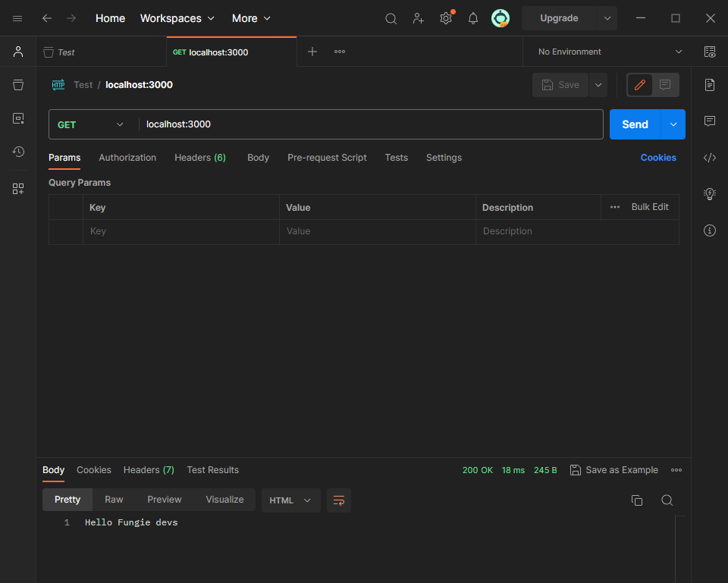Click the URL field showing localhost:3000
The height and width of the screenshot is (583, 728).
[371, 124]
